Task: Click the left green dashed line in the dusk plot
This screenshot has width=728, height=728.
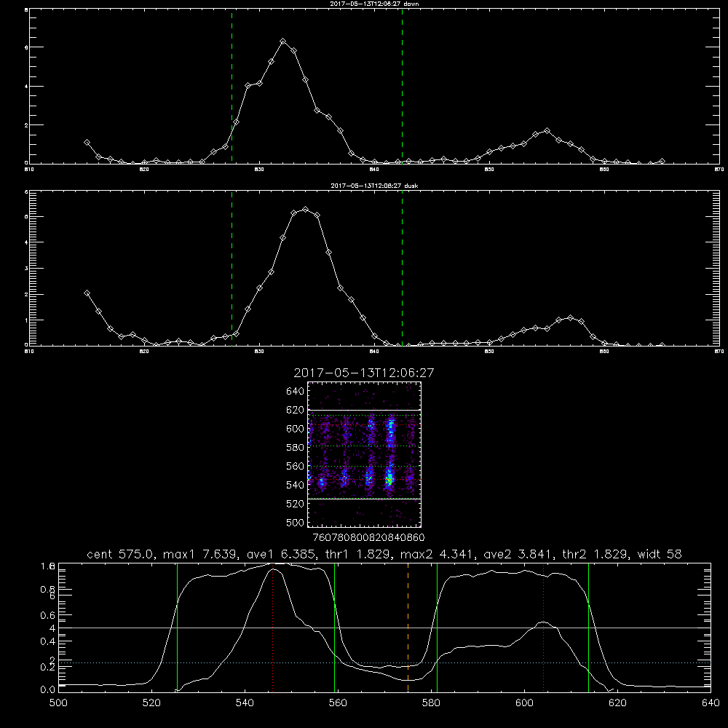Action: (x=232, y=269)
